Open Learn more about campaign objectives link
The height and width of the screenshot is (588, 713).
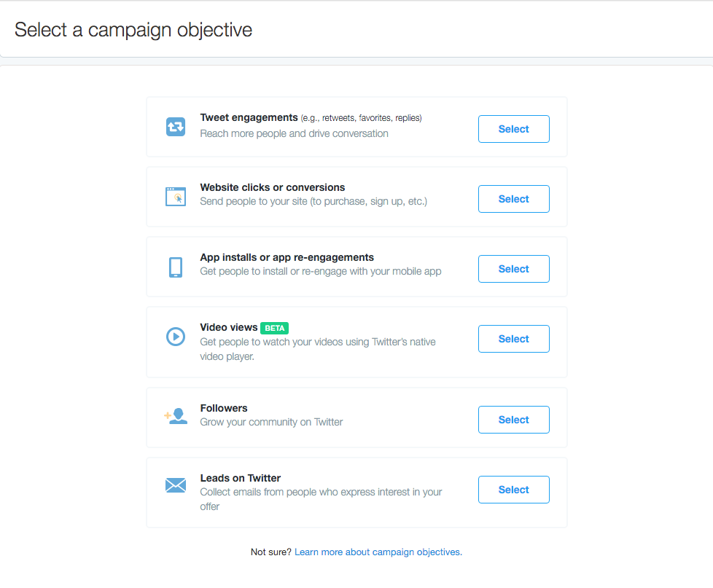pos(378,552)
